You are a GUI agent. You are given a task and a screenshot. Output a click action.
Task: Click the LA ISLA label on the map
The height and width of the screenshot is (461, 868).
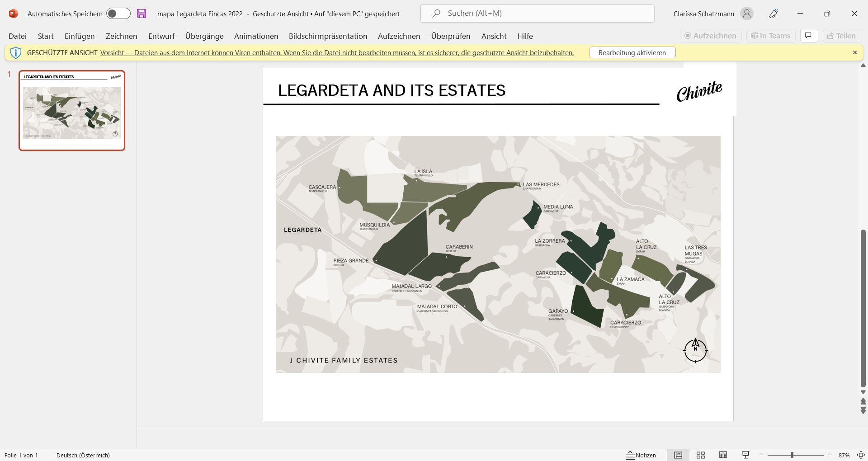pos(423,172)
